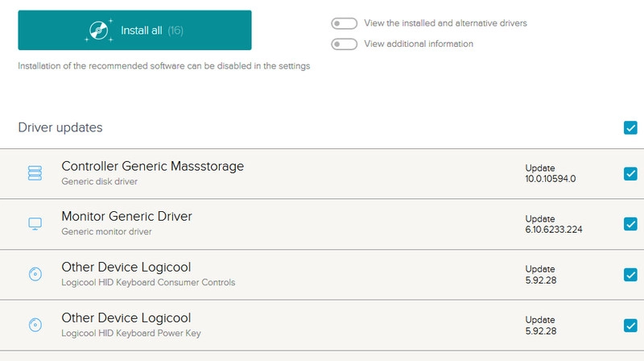Uncheck all Driver updates header checkbox

coord(630,127)
